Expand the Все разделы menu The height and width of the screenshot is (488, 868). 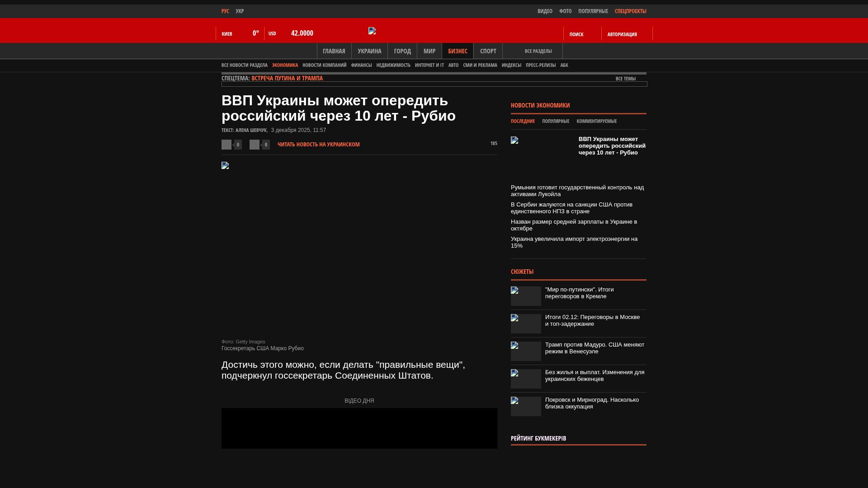point(538,51)
